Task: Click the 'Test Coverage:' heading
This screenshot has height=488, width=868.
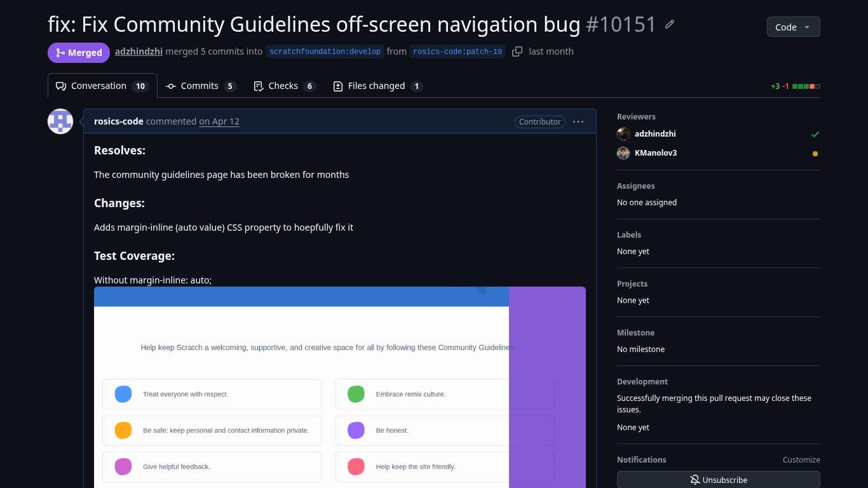Action: [x=134, y=256]
